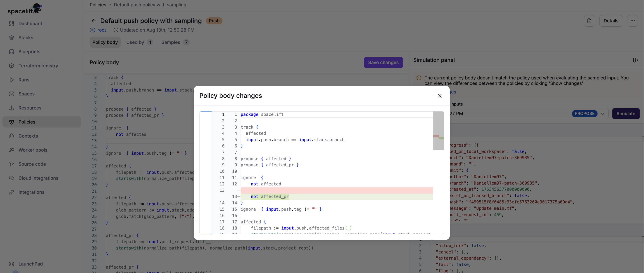
Task: Click the Save changes button
Action: click(383, 63)
